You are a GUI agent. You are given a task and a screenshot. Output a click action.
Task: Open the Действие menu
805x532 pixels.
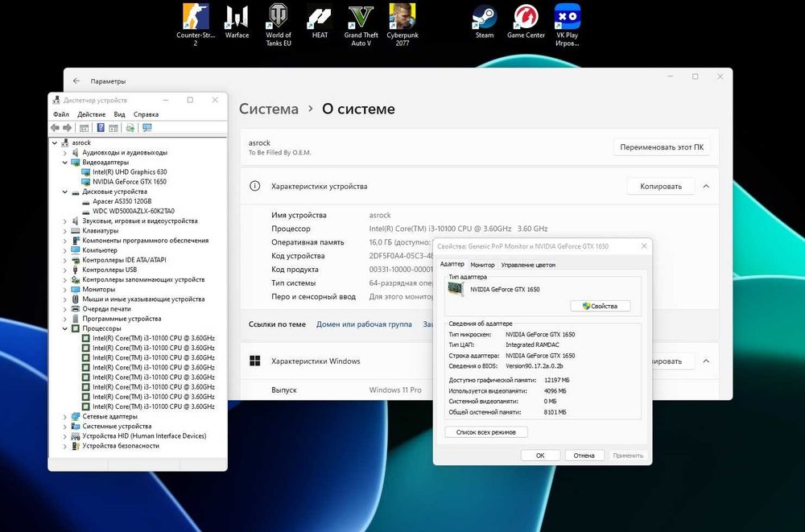point(92,114)
